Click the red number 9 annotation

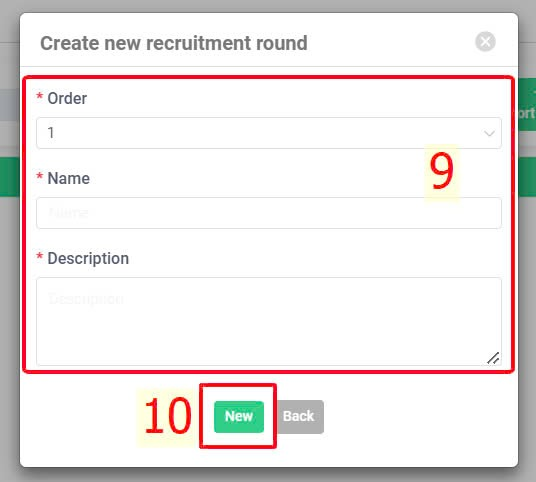pyautogui.click(x=441, y=171)
